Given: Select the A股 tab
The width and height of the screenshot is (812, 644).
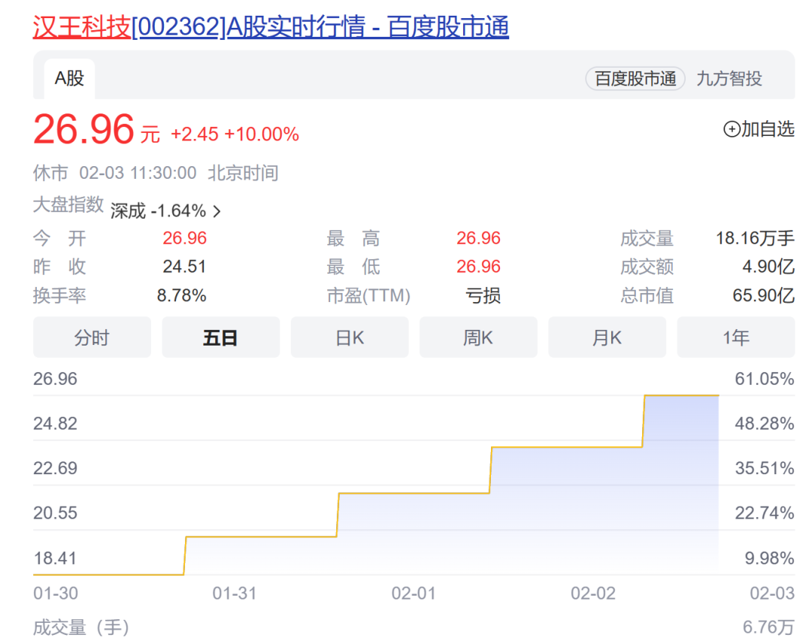Looking at the screenshot, I should point(69,79).
